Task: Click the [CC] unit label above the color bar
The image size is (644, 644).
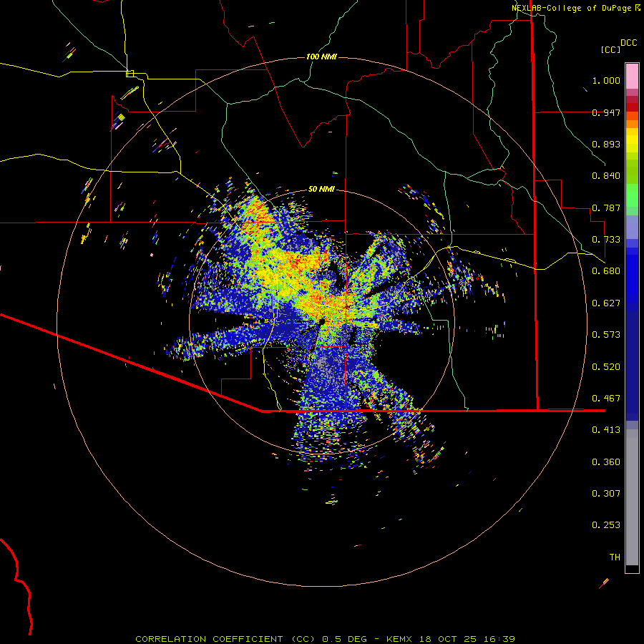Action: tap(610, 49)
